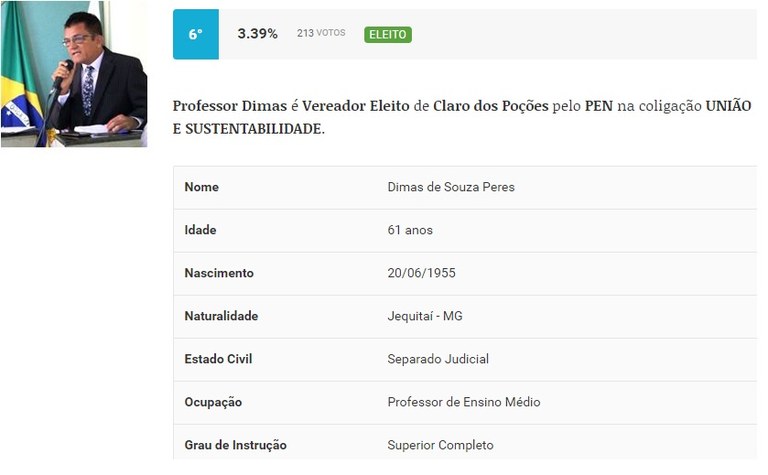Click the Superior Completo education value
768x475 pixels.
click(440, 445)
